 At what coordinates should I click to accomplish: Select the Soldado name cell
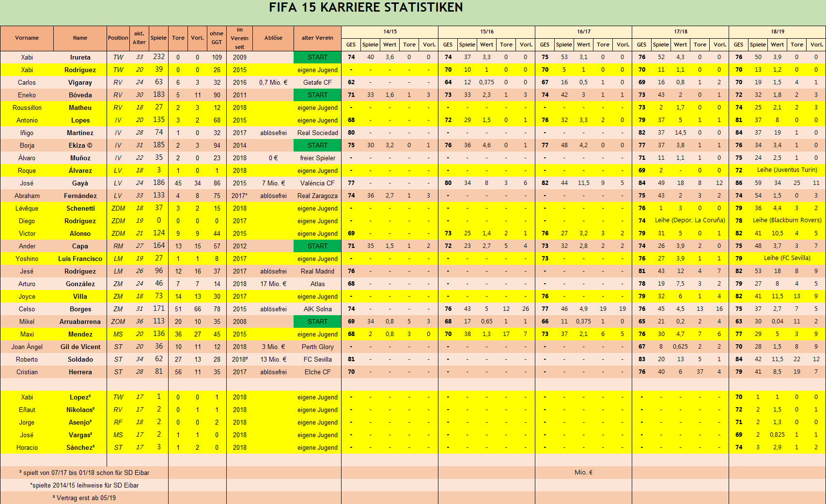pyautogui.click(x=80, y=359)
